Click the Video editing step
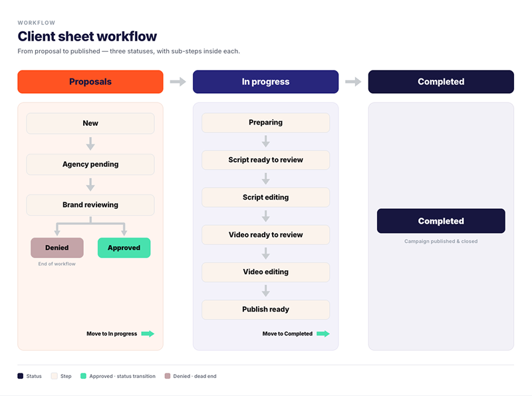The height and width of the screenshot is (396, 532). pyautogui.click(x=265, y=272)
